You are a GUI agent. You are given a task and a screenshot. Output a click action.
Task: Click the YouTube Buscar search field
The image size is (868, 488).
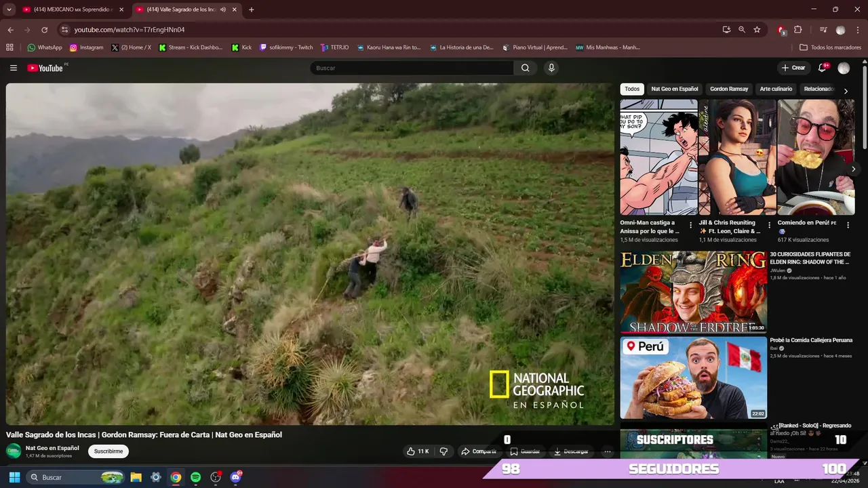[x=412, y=68]
